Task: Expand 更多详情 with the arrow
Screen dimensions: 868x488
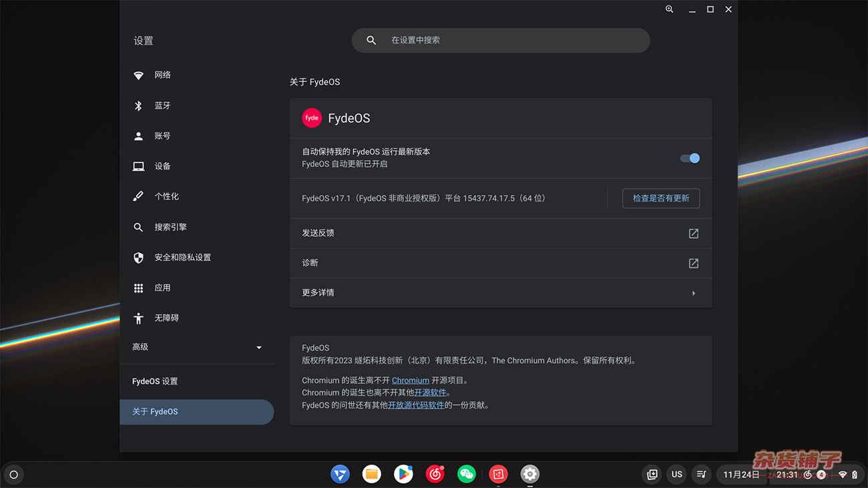Action: [694, 293]
